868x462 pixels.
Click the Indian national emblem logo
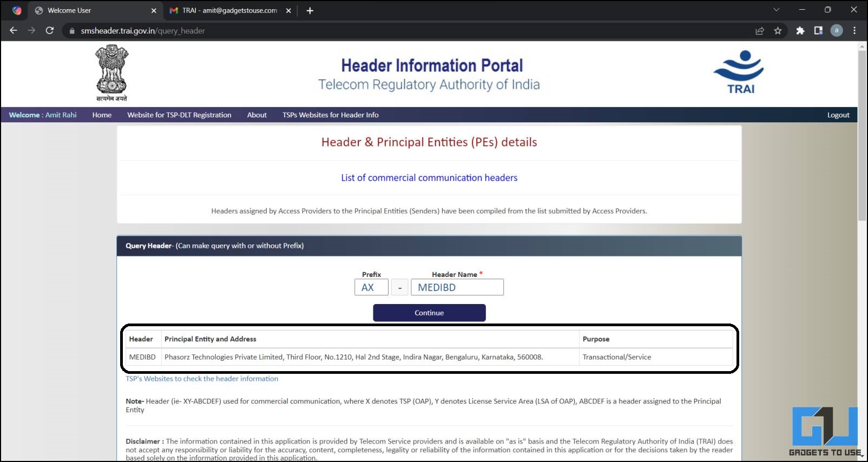point(111,73)
